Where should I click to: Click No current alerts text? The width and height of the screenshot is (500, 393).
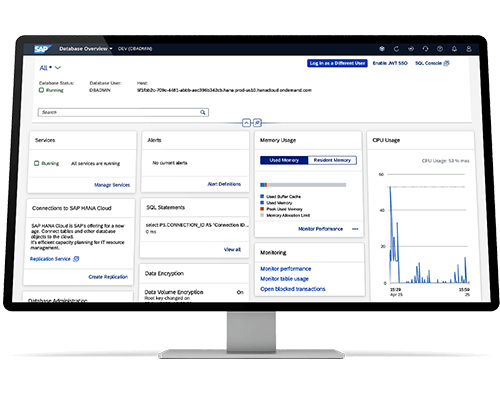click(170, 163)
